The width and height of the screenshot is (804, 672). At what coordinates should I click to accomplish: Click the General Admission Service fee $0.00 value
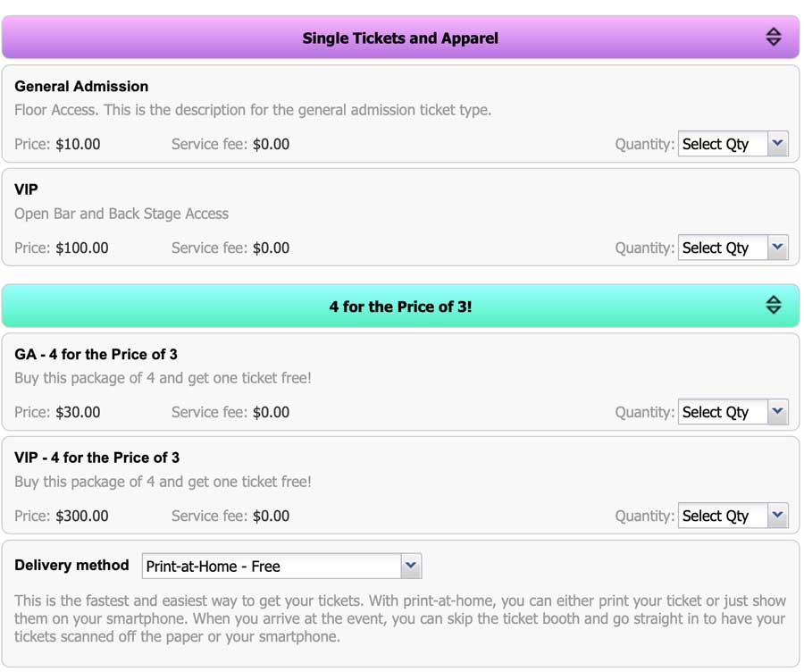[x=271, y=144]
